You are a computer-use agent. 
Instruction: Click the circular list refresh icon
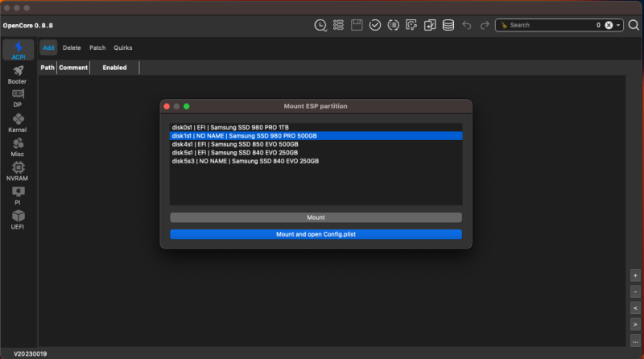click(393, 25)
